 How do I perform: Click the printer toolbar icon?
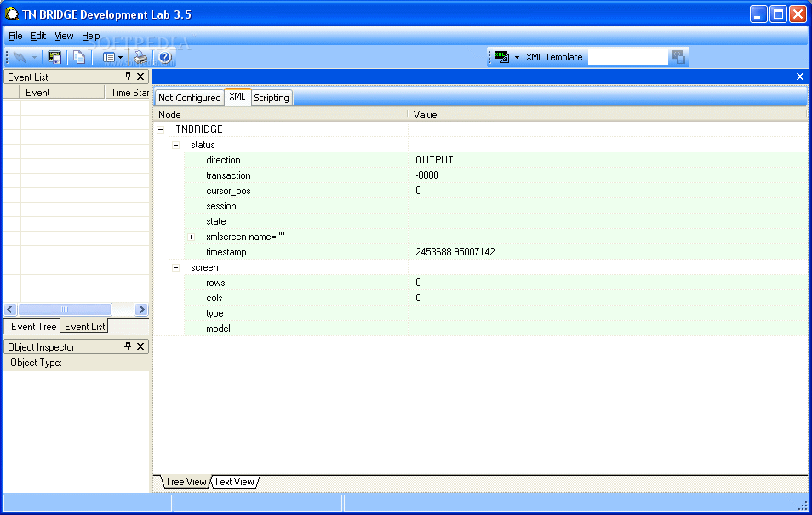point(140,58)
